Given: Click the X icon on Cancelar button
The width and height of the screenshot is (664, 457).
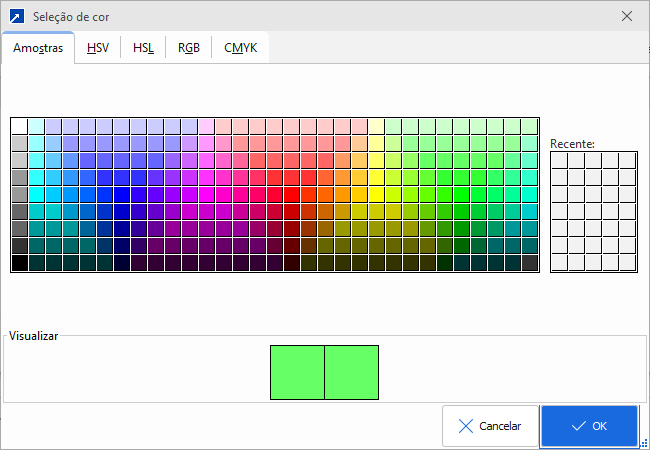Looking at the screenshot, I should pos(465,426).
